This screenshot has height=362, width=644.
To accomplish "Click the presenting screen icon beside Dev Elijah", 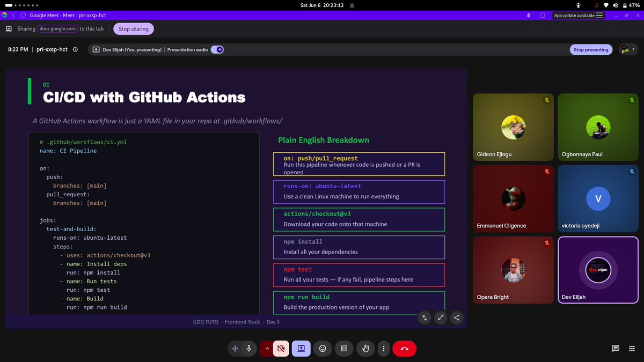I will 96,49.
